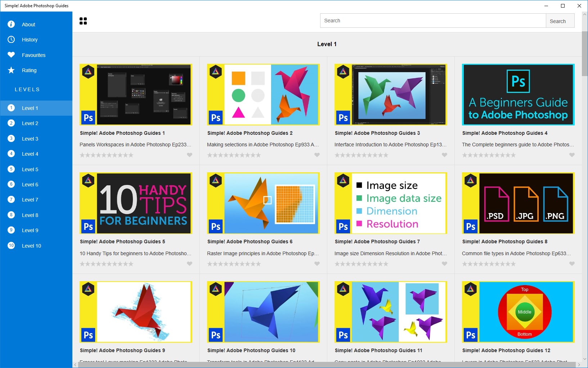
Task: Favourite Guides 4 with its heart icon
Action: pyautogui.click(x=572, y=155)
